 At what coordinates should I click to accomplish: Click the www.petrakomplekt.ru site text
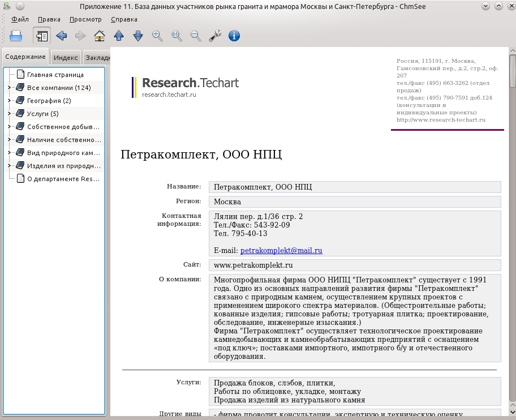(253, 265)
